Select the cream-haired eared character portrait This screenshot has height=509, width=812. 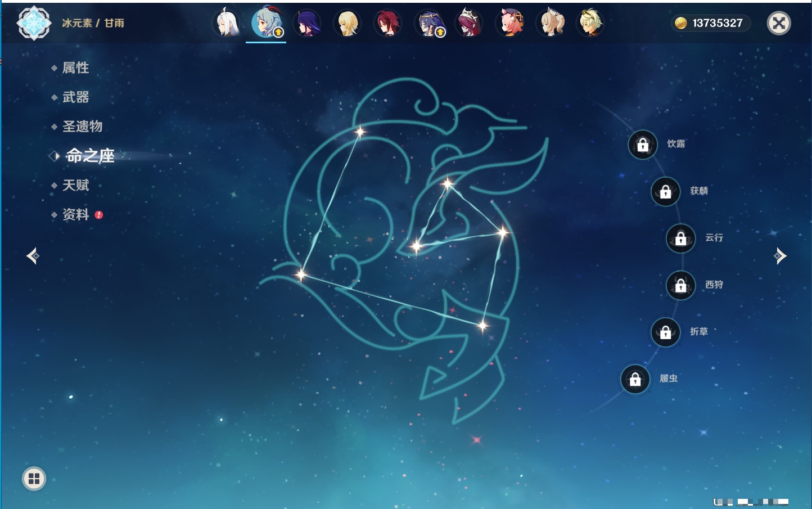click(x=551, y=23)
